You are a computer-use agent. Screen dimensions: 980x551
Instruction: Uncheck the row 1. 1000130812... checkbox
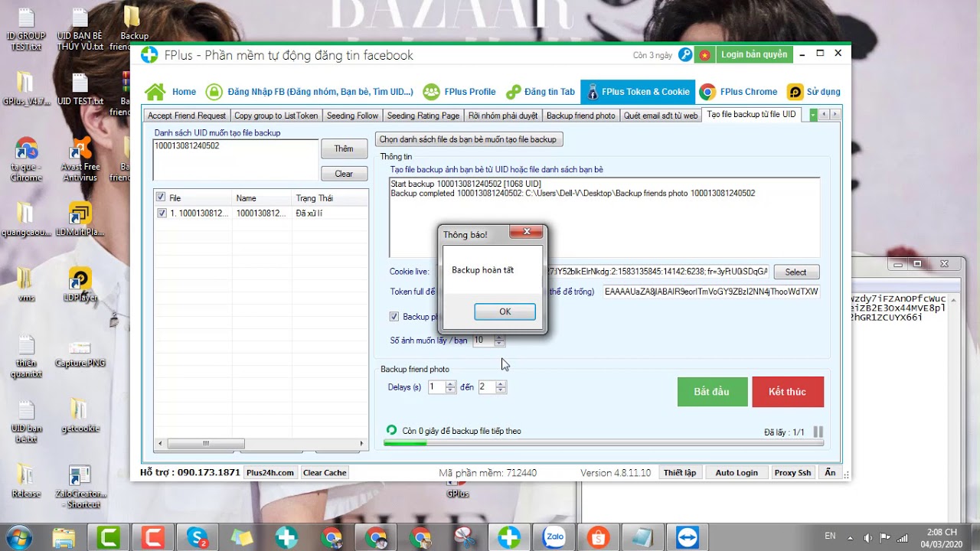click(162, 213)
